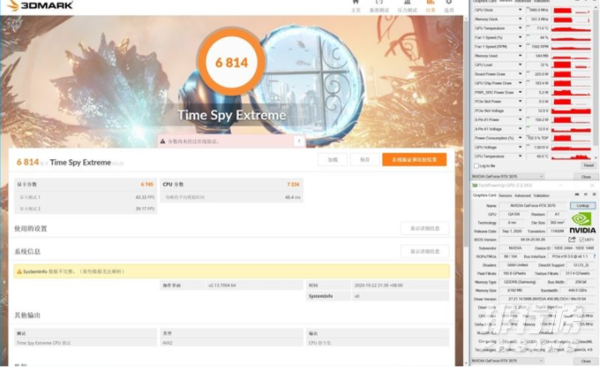Open GPU selector in the Sensors window
This screenshot has height=368, width=600.
tap(507, 176)
